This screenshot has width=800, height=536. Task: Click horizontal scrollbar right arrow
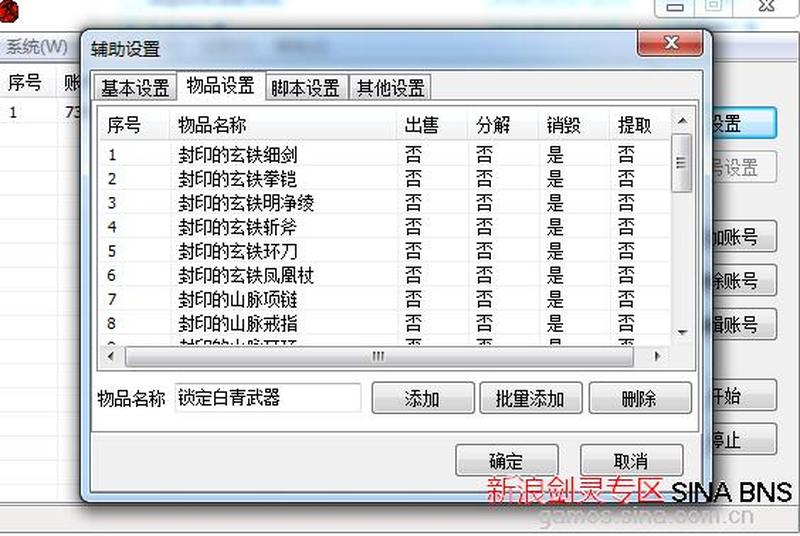tap(657, 356)
